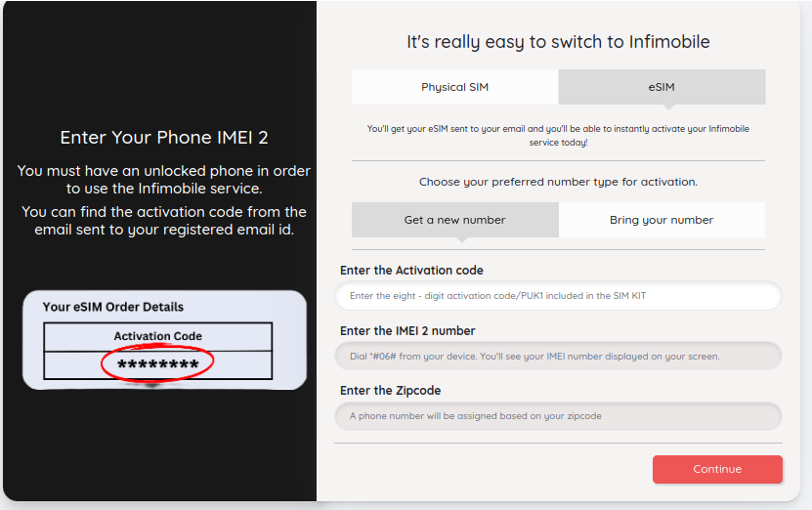Switch to the Physical SIM tab
Image resolution: width=812 pixels, height=510 pixels.
coord(454,87)
